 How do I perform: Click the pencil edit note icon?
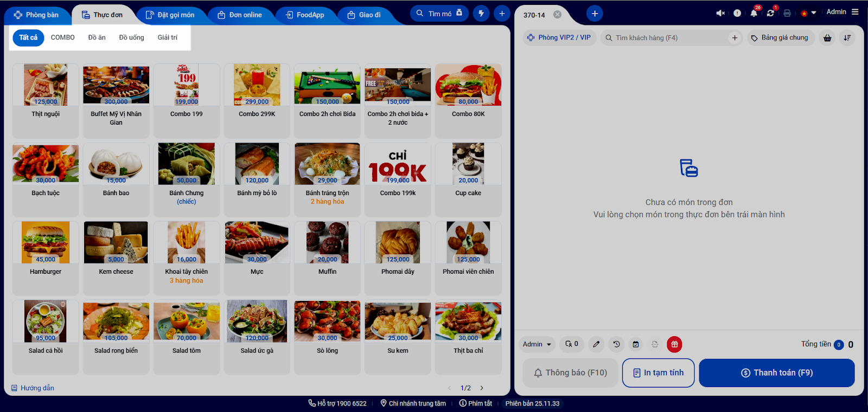(x=596, y=344)
